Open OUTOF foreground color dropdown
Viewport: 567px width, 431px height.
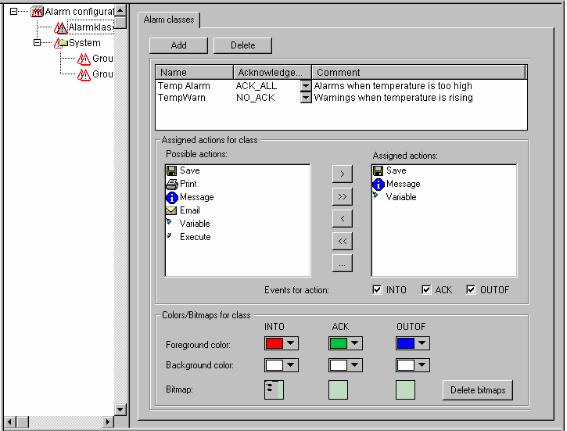point(422,343)
